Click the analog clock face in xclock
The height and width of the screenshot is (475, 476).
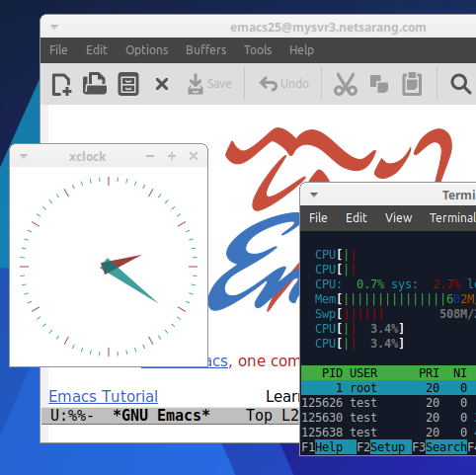pos(109,267)
